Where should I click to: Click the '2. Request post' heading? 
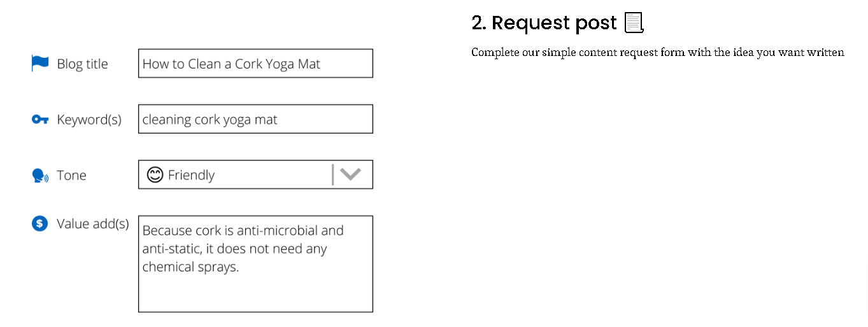pyautogui.click(x=544, y=23)
